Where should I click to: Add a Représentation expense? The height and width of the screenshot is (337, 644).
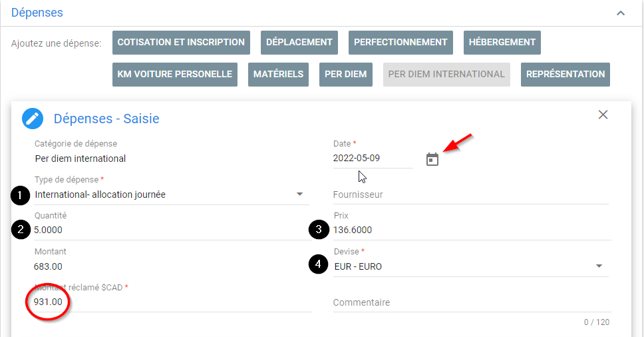pyautogui.click(x=565, y=75)
